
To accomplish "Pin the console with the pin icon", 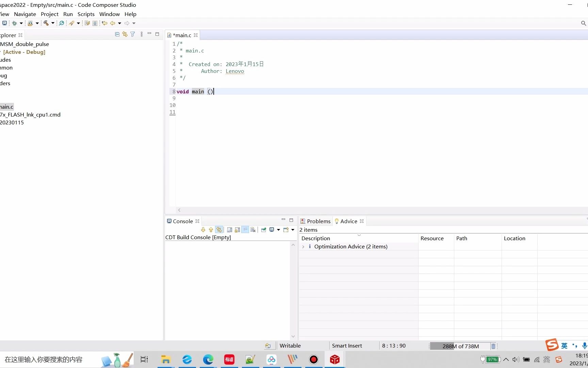I will [x=264, y=230].
